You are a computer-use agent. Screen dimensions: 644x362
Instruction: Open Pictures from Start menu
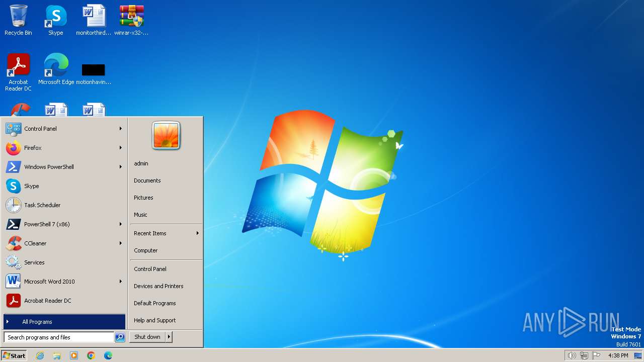tap(166, 198)
